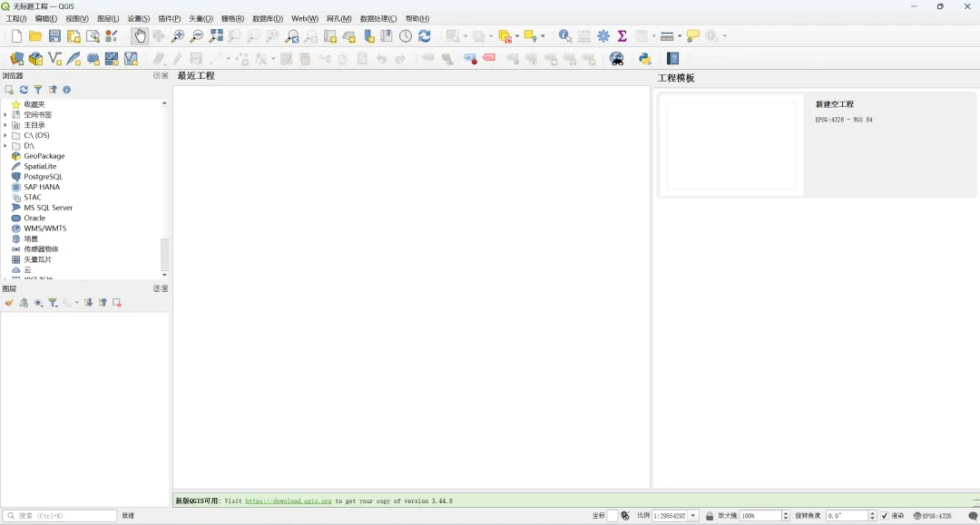Open the deselect features dropdown arrow
This screenshot has height=525, width=980.
click(517, 36)
